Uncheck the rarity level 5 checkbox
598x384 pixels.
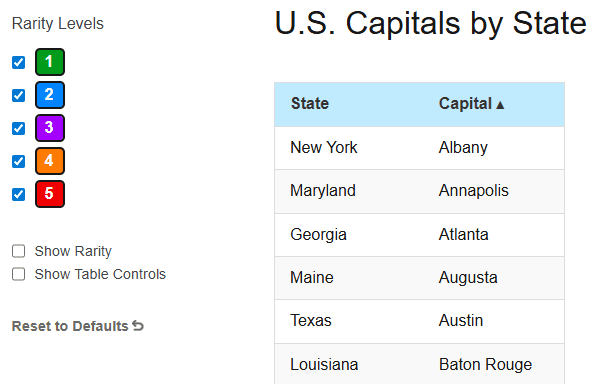(x=18, y=194)
